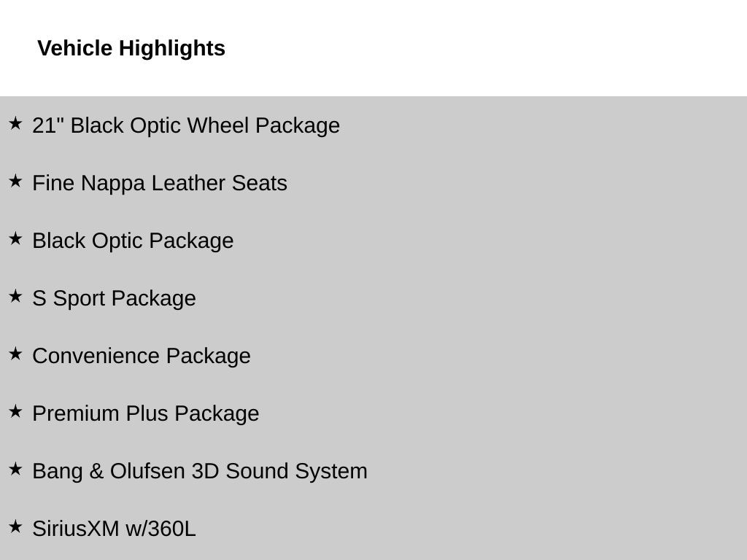Choose the Black Optic Package list item
The height and width of the screenshot is (560, 747).
tap(133, 241)
